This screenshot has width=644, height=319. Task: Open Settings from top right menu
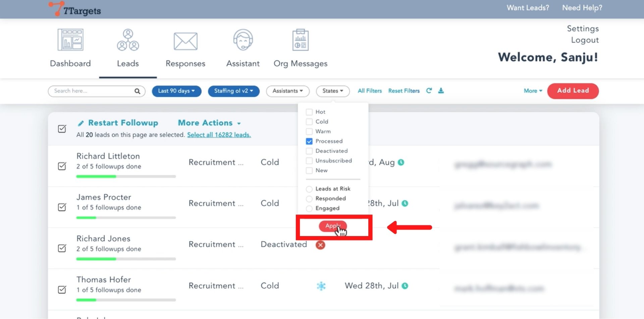pyautogui.click(x=583, y=29)
